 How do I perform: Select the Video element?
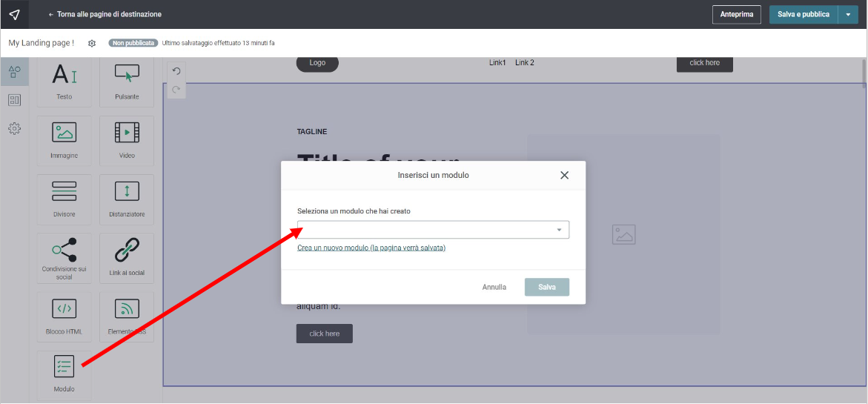pos(127,141)
